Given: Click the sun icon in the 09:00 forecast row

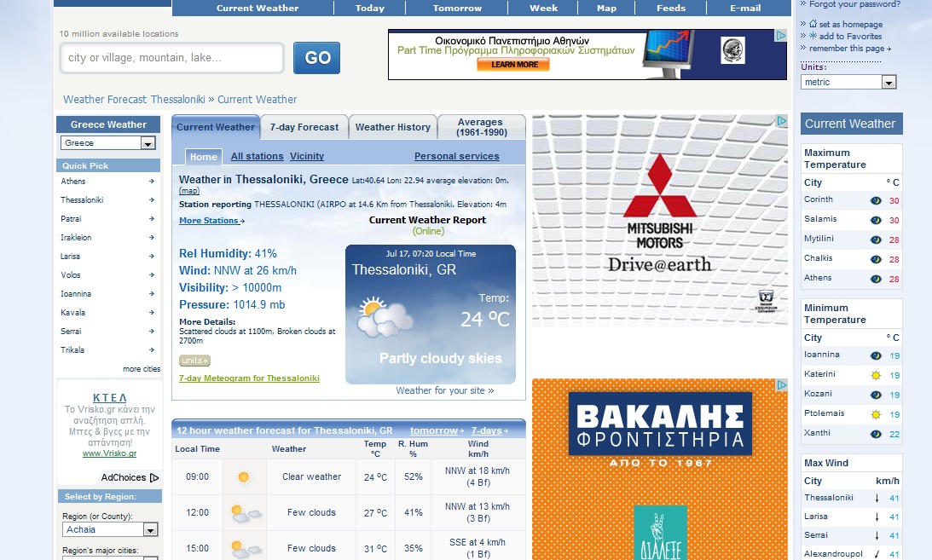Looking at the screenshot, I should (x=244, y=477).
